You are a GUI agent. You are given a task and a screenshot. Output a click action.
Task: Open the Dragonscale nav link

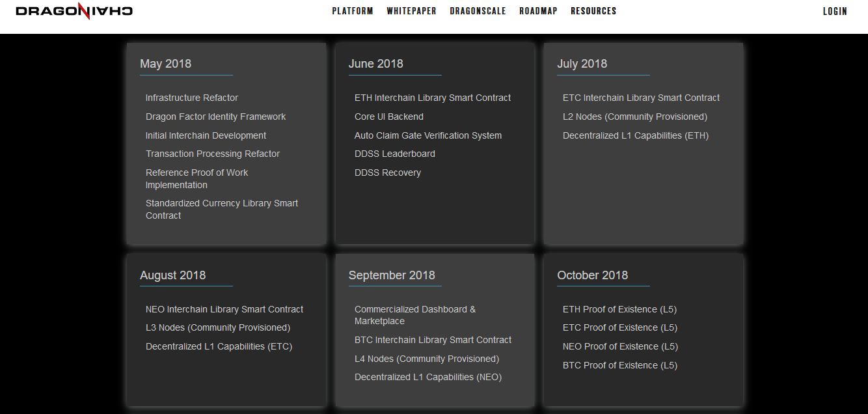point(478,11)
